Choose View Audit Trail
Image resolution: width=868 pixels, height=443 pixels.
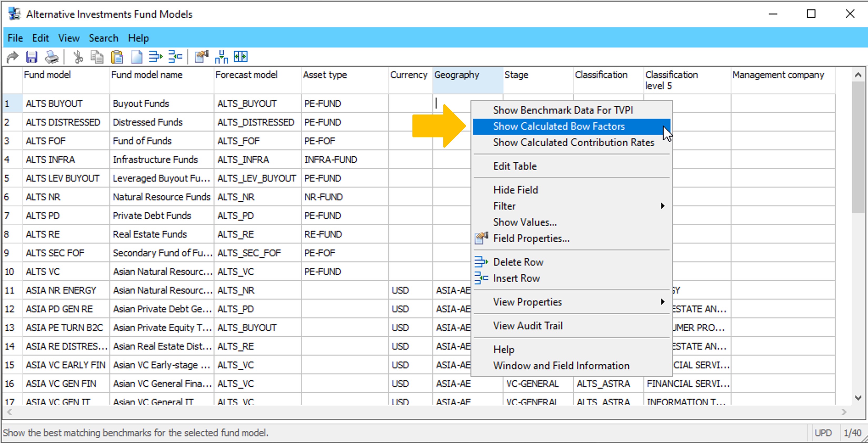572,326
